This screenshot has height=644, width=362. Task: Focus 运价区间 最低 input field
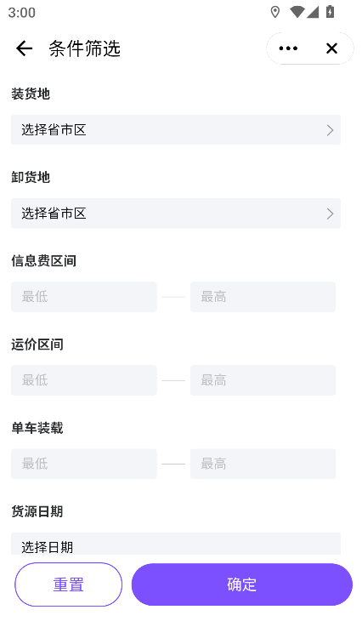point(84,380)
